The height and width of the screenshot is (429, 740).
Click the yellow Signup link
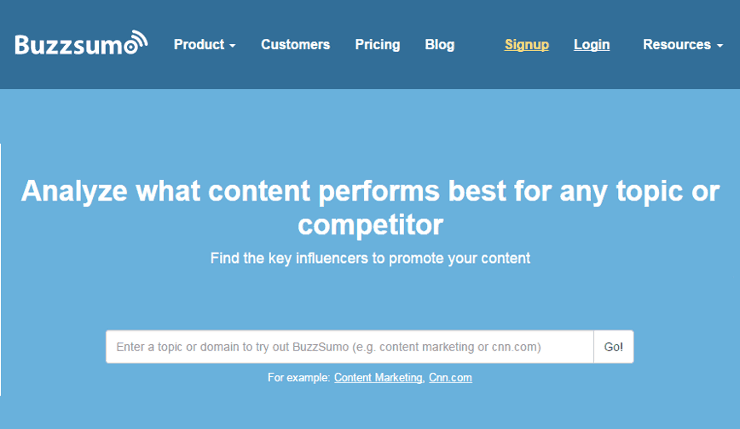tap(526, 45)
